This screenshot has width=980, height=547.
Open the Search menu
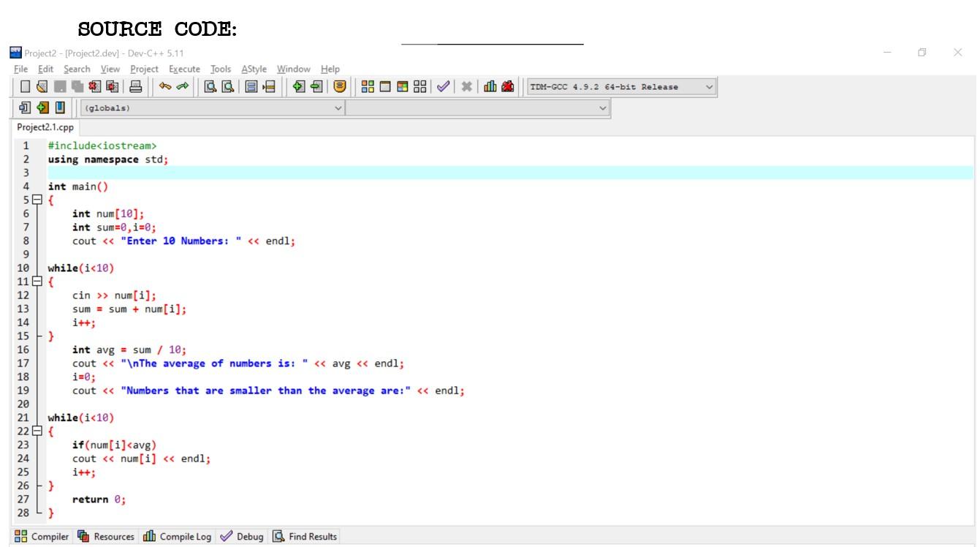[x=77, y=69]
